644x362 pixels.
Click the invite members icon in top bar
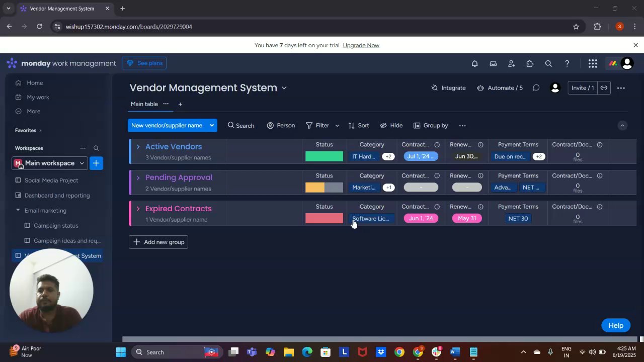click(512, 63)
